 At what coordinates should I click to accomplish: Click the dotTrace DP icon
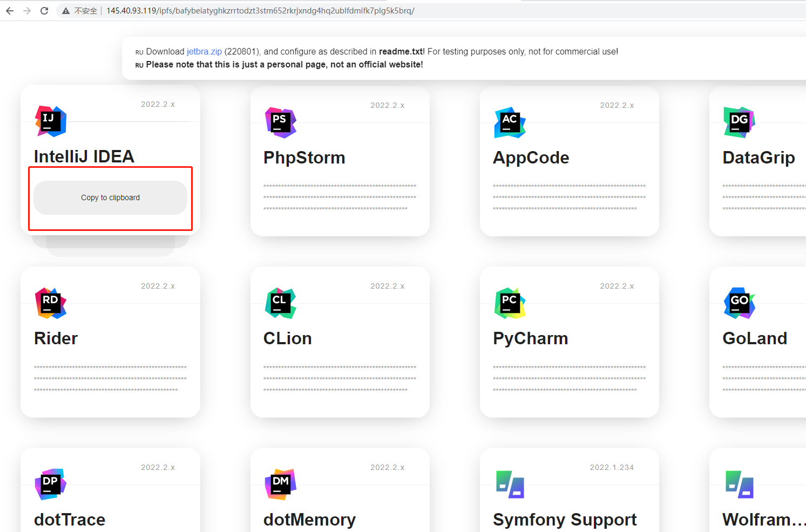coord(51,485)
